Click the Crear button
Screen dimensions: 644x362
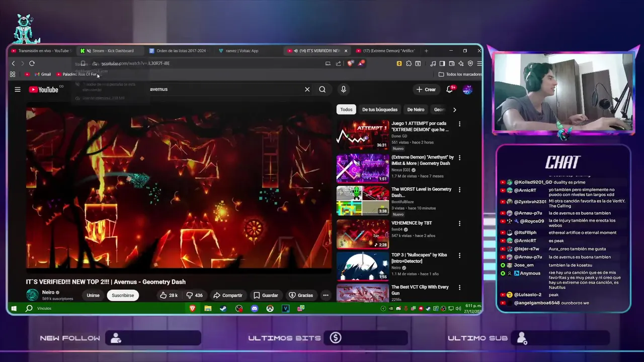point(426,89)
